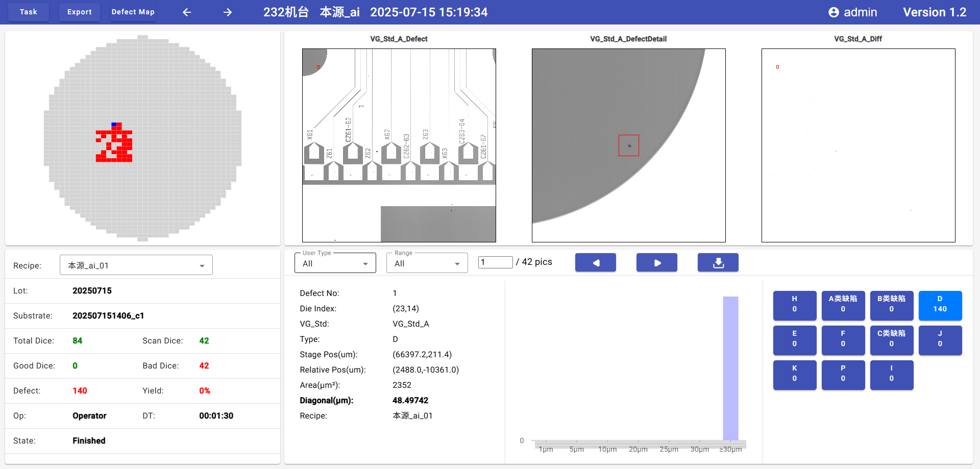Open the Range dropdown

[427, 263]
